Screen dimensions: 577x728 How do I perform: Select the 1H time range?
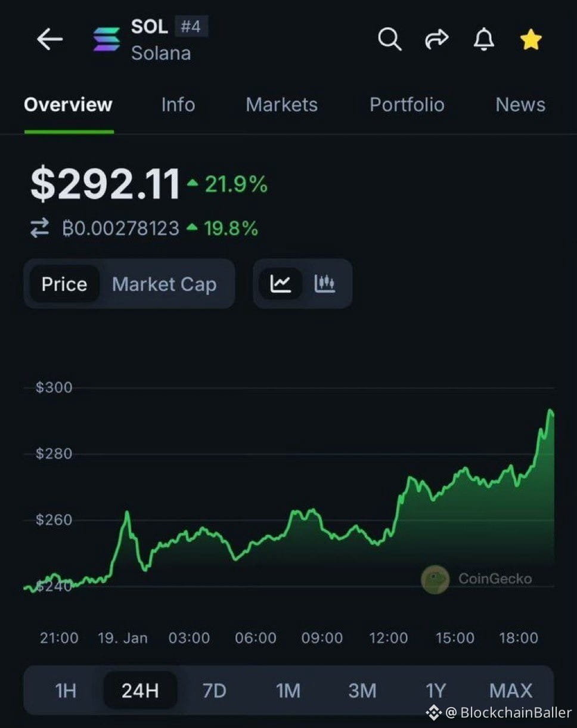click(66, 690)
